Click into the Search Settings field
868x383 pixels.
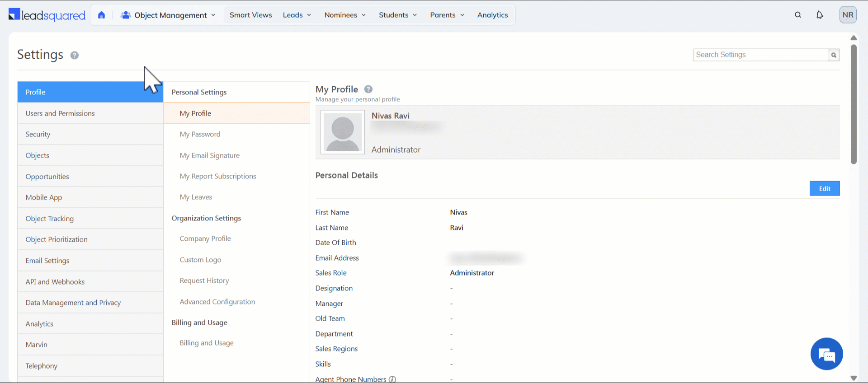click(760, 55)
